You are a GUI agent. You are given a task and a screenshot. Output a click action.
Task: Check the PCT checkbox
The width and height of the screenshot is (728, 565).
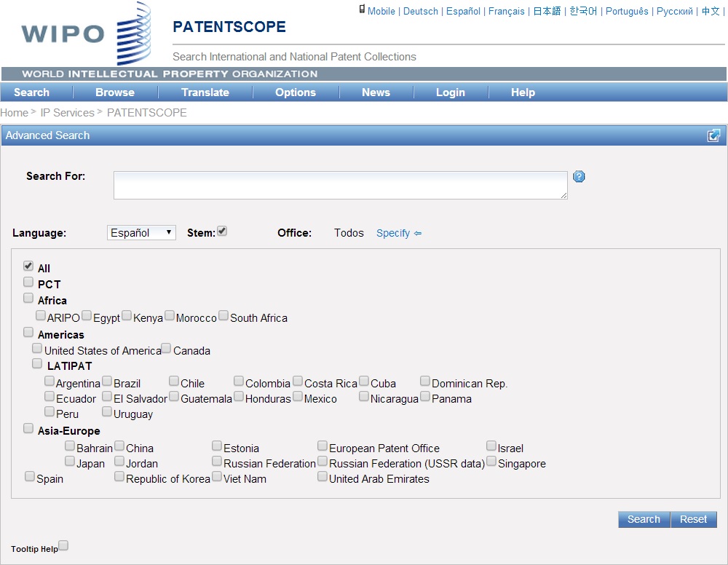[28, 282]
